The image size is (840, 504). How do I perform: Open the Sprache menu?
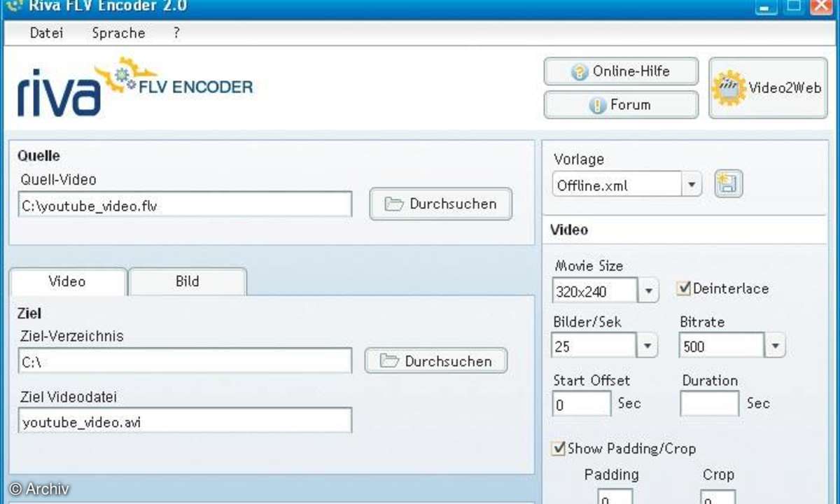tap(118, 33)
